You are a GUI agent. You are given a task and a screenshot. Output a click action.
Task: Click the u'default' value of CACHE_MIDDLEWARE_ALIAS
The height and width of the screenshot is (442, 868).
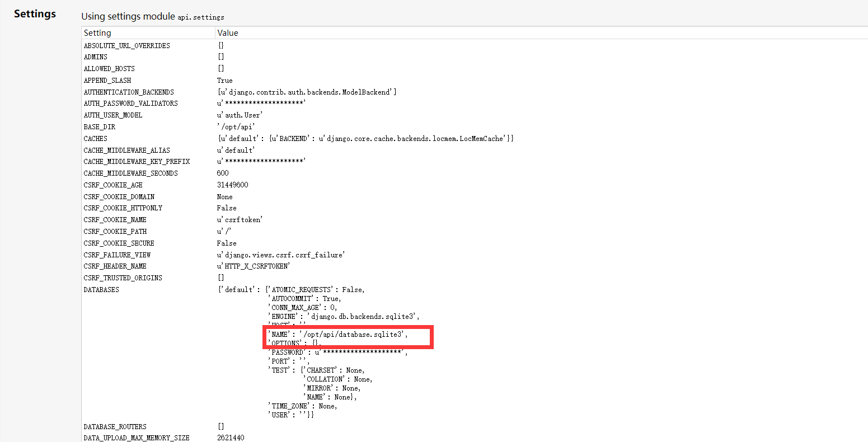click(236, 150)
